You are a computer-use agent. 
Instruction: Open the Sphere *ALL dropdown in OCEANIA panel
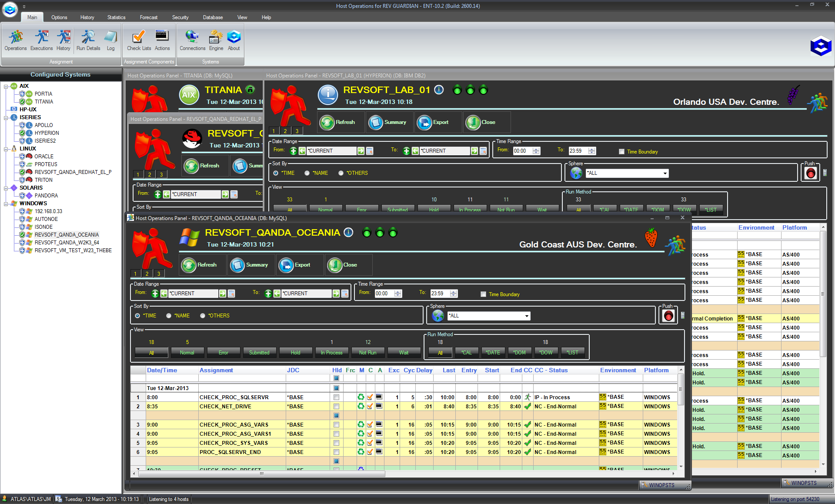527,316
